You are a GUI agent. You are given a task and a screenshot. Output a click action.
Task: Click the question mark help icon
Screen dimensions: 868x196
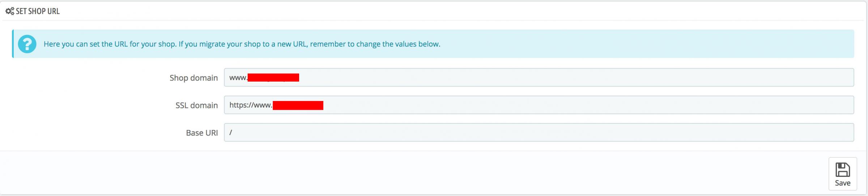[27, 44]
